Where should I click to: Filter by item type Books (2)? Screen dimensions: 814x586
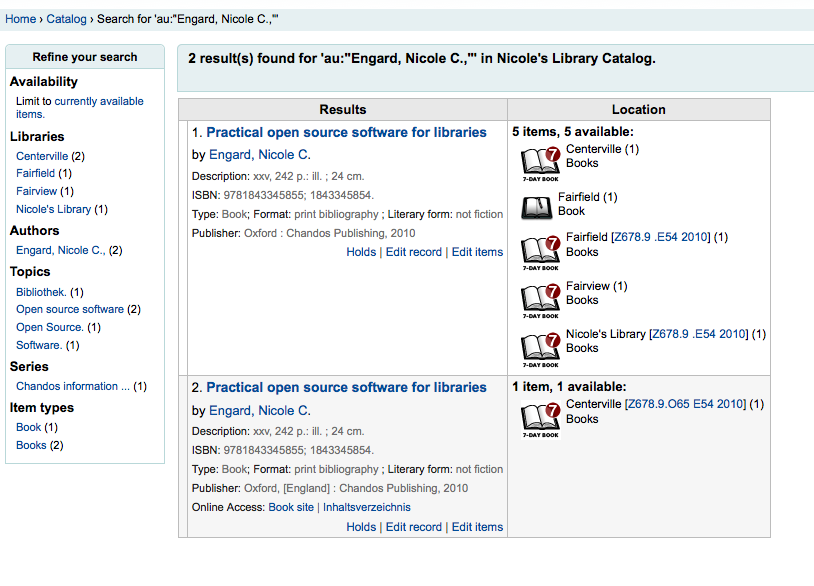click(31, 445)
